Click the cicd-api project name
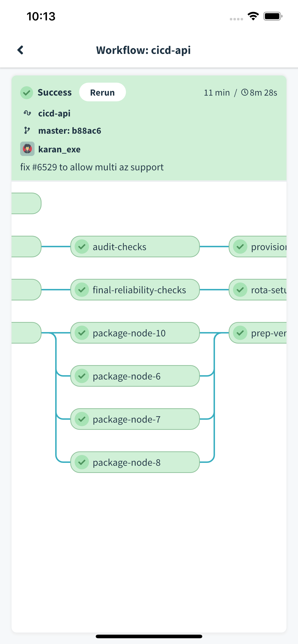Image resolution: width=298 pixels, height=644 pixels. click(54, 114)
